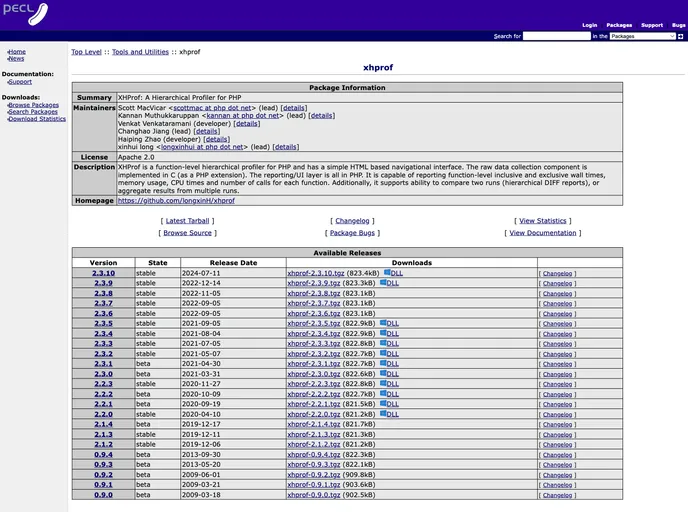Open the Login page
The width and height of the screenshot is (688, 512).
pyautogui.click(x=590, y=25)
